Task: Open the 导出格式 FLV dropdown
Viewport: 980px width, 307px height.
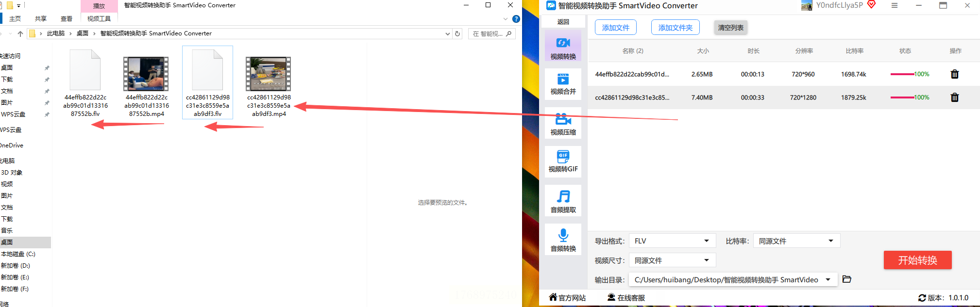Action: pyautogui.click(x=673, y=241)
